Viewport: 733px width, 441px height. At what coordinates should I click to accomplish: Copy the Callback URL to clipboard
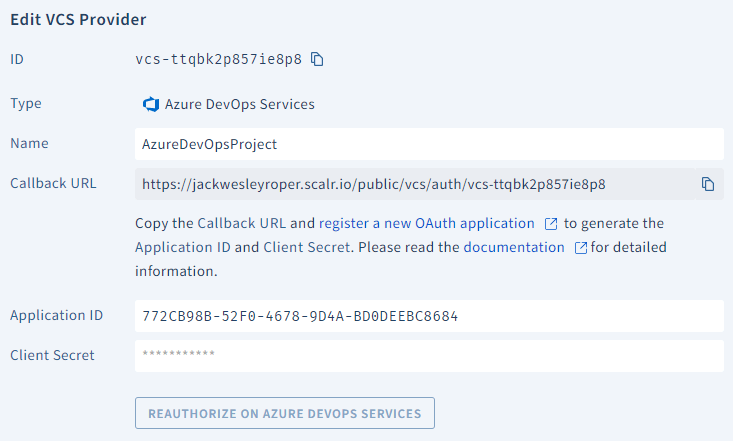(x=708, y=184)
